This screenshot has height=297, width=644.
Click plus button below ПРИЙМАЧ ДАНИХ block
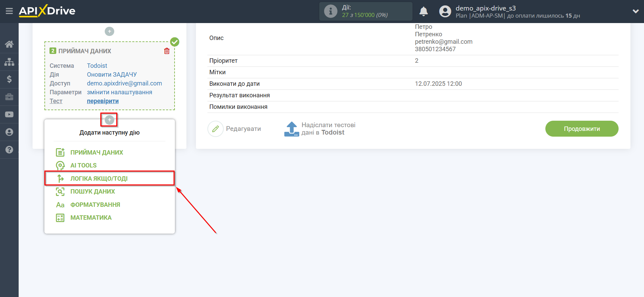(x=109, y=120)
